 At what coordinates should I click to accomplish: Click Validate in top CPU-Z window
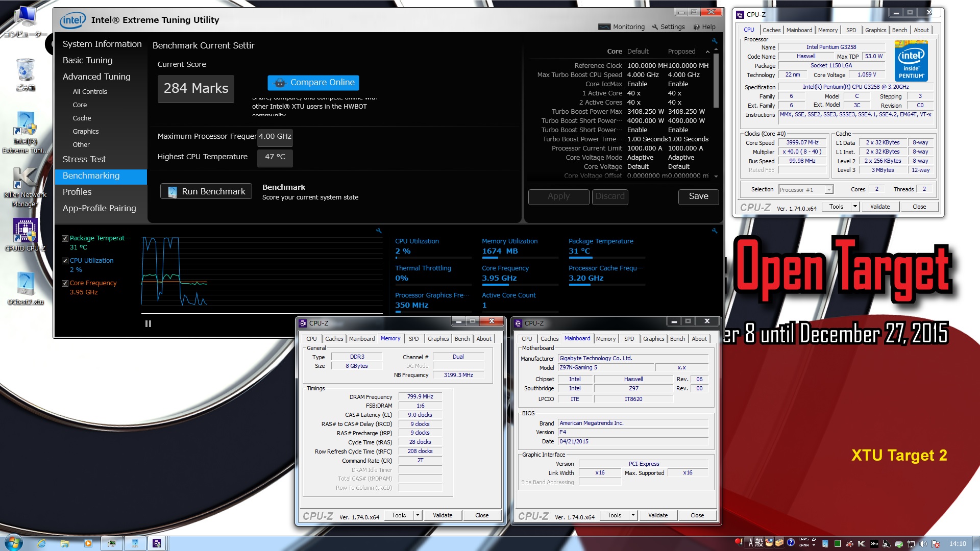click(880, 207)
